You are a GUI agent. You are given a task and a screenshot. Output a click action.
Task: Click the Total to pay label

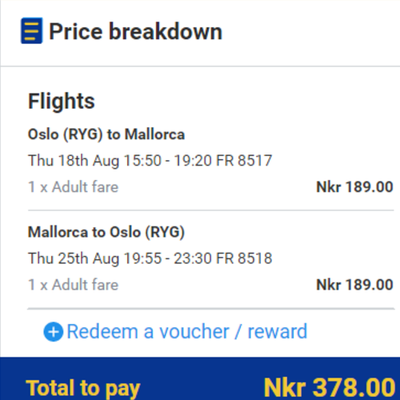click(83, 389)
